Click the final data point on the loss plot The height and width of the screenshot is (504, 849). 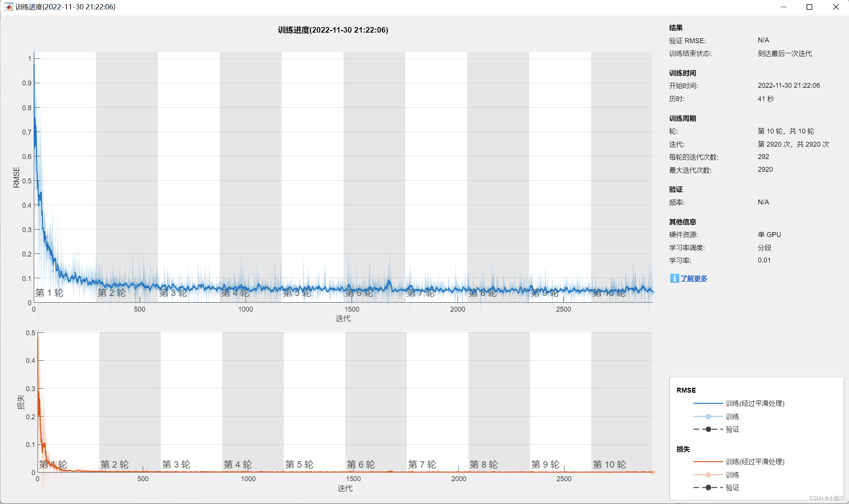(652, 472)
